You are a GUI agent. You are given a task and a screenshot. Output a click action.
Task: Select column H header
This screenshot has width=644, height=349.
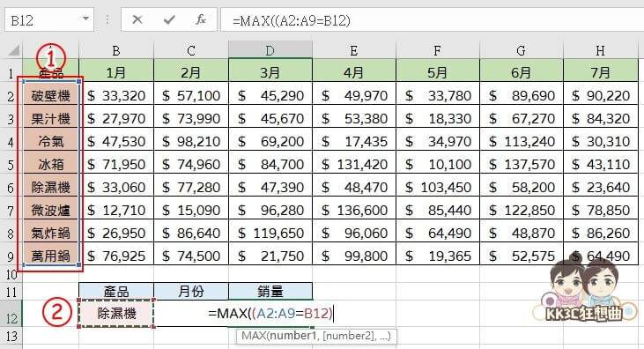click(x=601, y=50)
